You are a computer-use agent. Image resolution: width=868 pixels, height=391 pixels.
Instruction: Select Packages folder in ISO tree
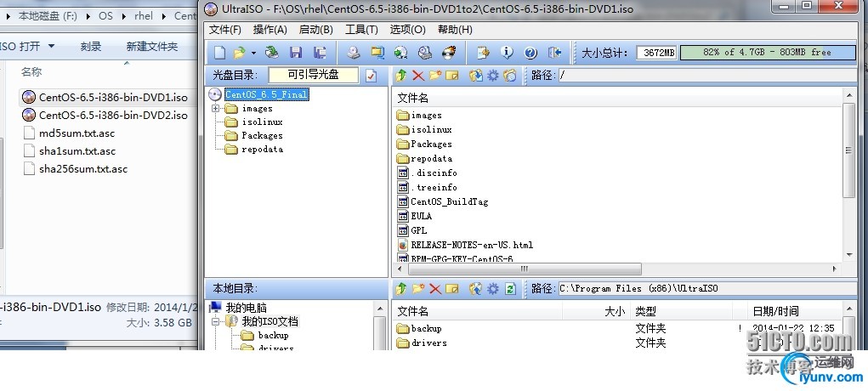coord(262,136)
